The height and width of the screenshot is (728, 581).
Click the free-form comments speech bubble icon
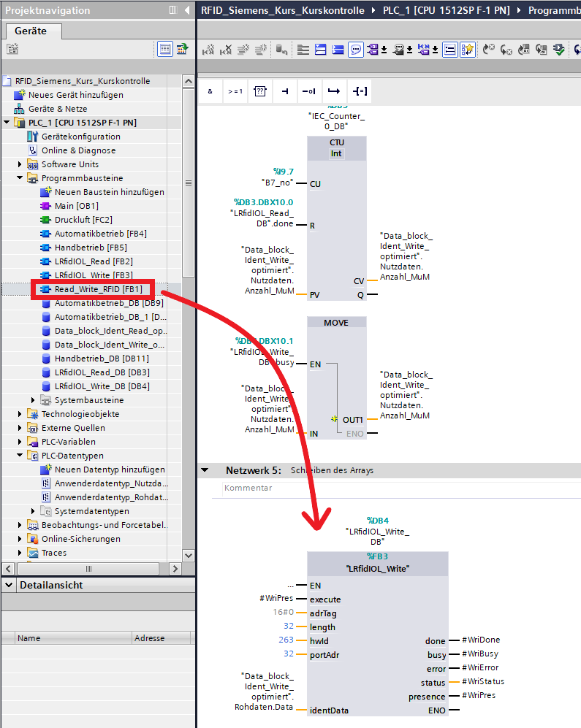click(356, 50)
